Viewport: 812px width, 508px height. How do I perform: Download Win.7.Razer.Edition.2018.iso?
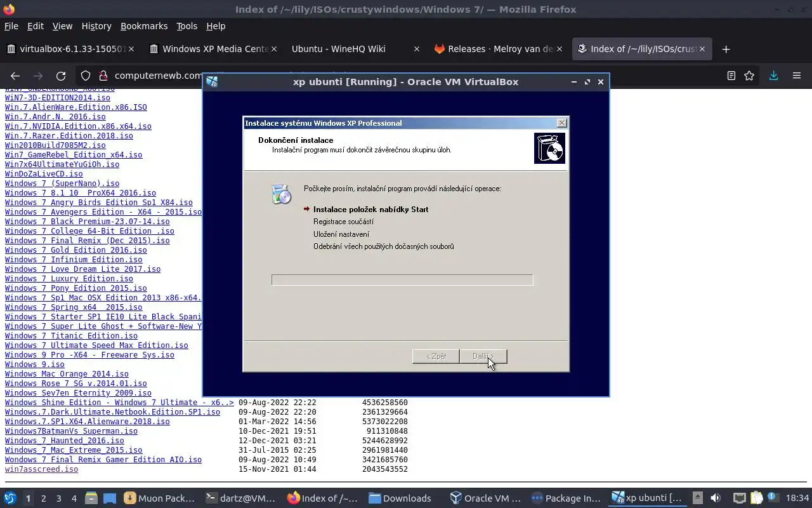coord(69,136)
